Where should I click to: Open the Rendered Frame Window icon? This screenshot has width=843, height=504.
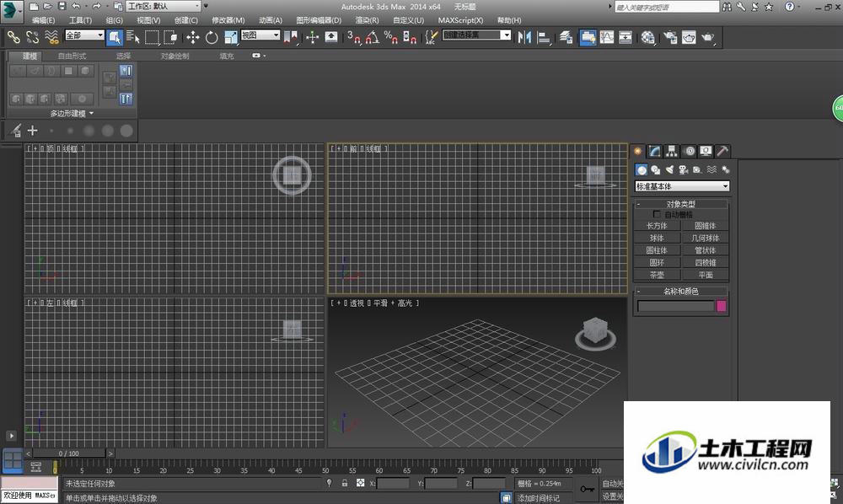point(689,37)
